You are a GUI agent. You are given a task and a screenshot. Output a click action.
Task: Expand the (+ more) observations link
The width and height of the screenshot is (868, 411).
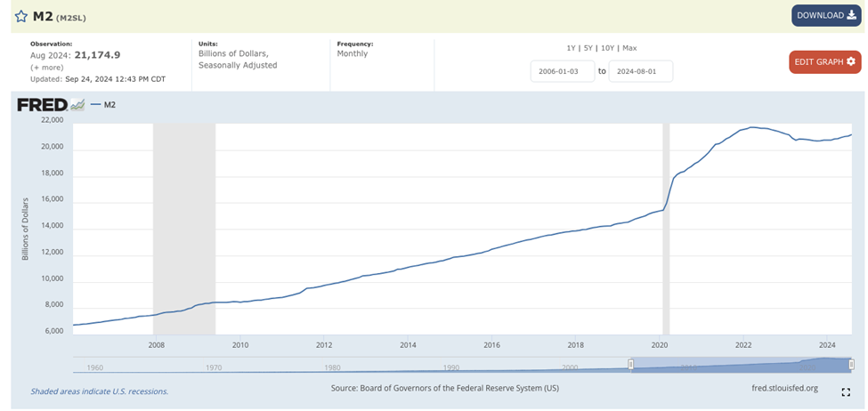pos(46,68)
